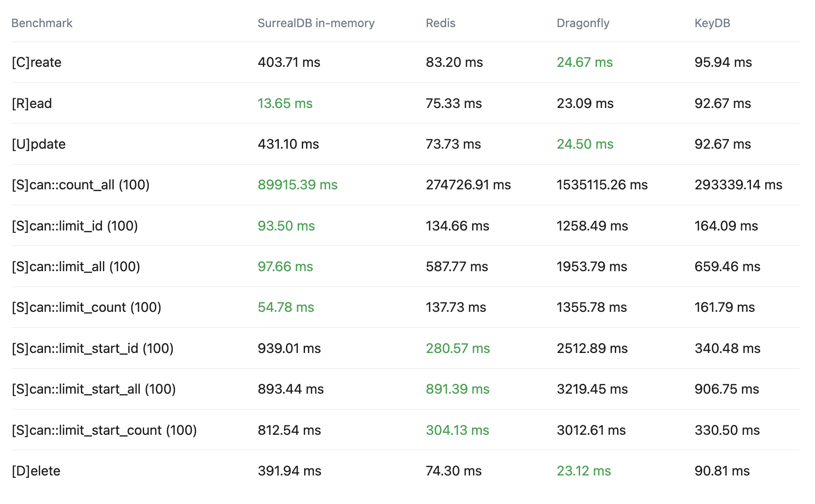Click the 3219.45 ms value
This screenshot has height=504, width=815.
[x=592, y=389]
